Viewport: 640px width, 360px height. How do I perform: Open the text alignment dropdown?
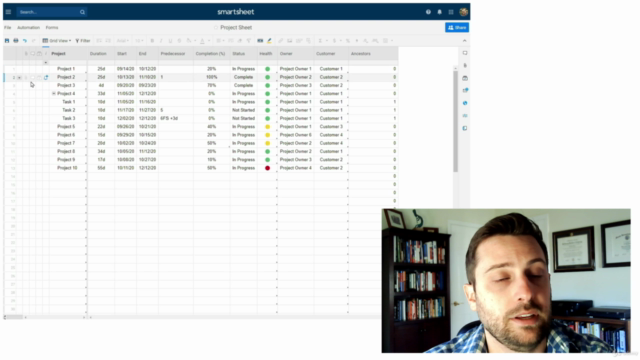click(220, 40)
